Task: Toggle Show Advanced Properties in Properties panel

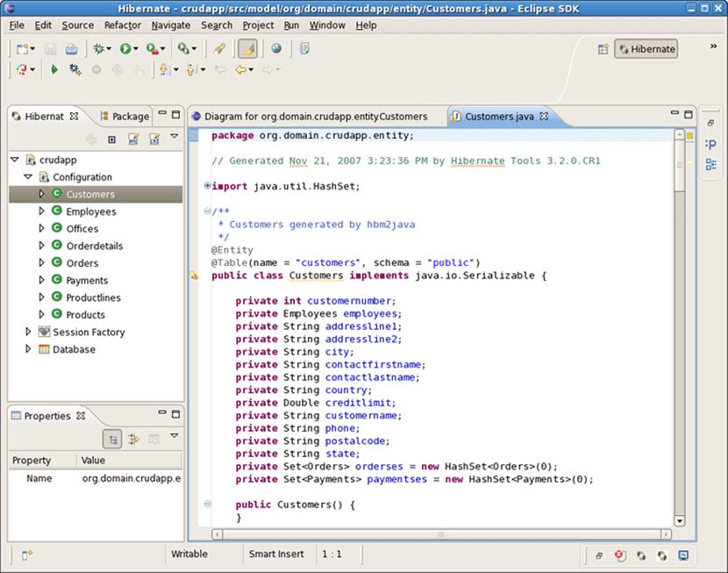Action: point(133,439)
